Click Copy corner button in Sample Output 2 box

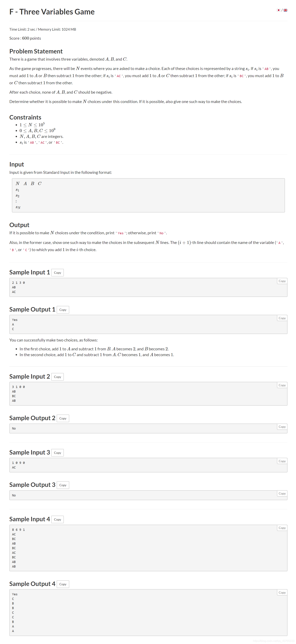[x=282, y=427]
